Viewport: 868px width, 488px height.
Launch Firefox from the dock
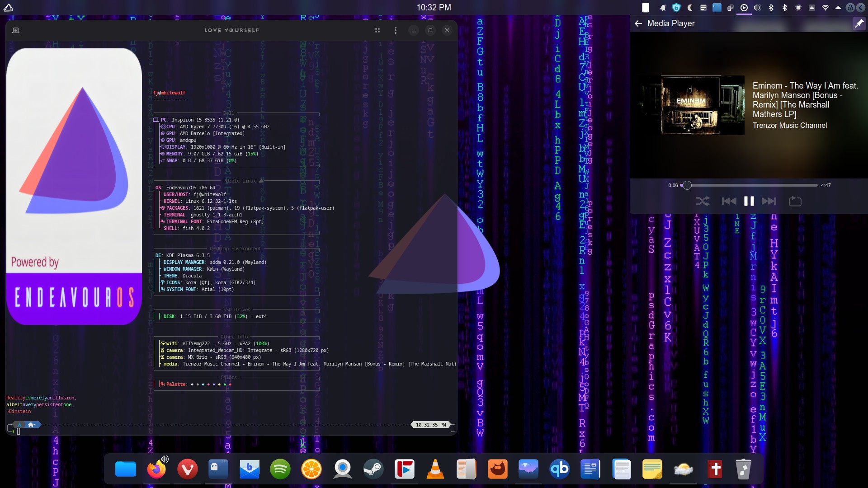click(156, 470)
